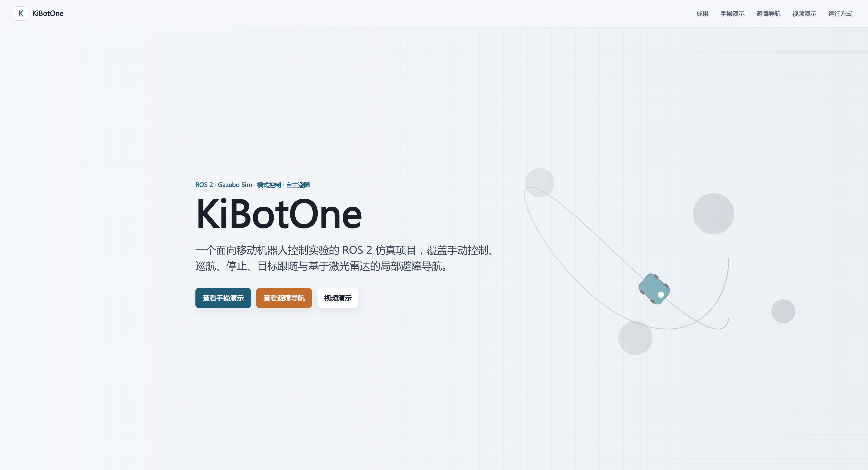Viewport: 868px width, 470px height.
Task: Jump to 运行方式 section via navbar
Action: pos(840,13)
